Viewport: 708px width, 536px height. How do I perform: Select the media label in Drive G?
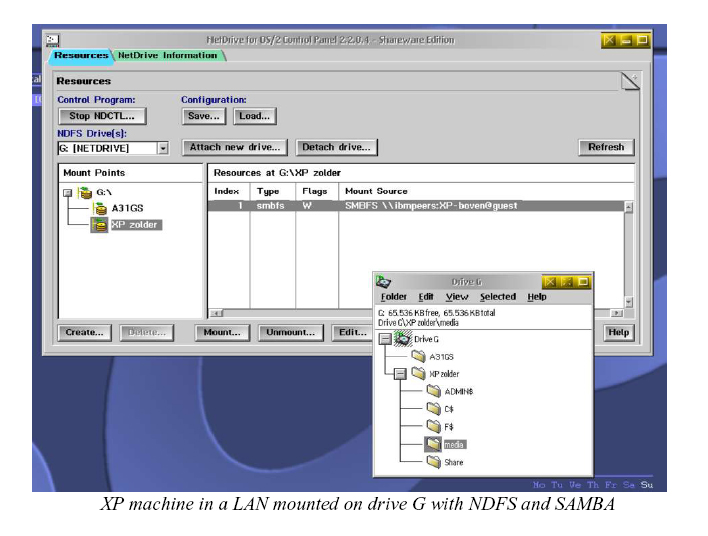pyautogui.click(x=454, y=445)
